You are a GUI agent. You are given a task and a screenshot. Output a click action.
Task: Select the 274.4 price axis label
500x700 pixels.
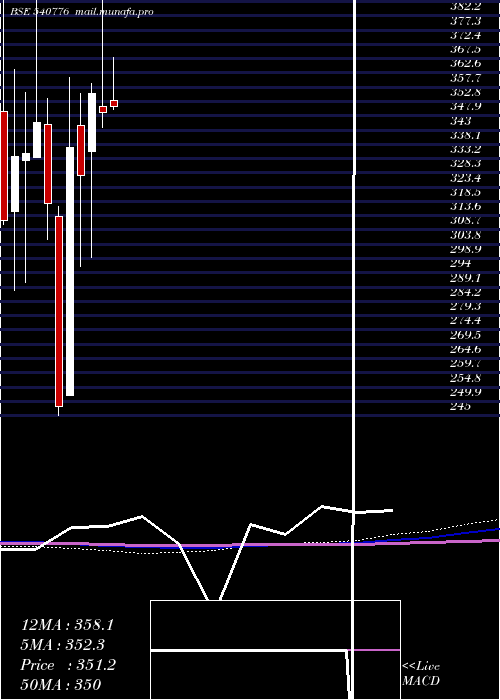click(x=465, y=321)
